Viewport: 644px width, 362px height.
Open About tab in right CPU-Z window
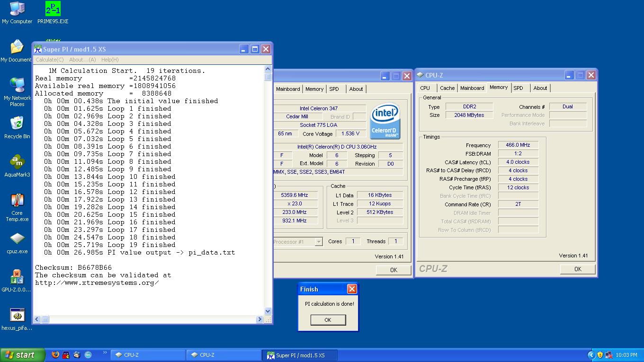[540, 88]
